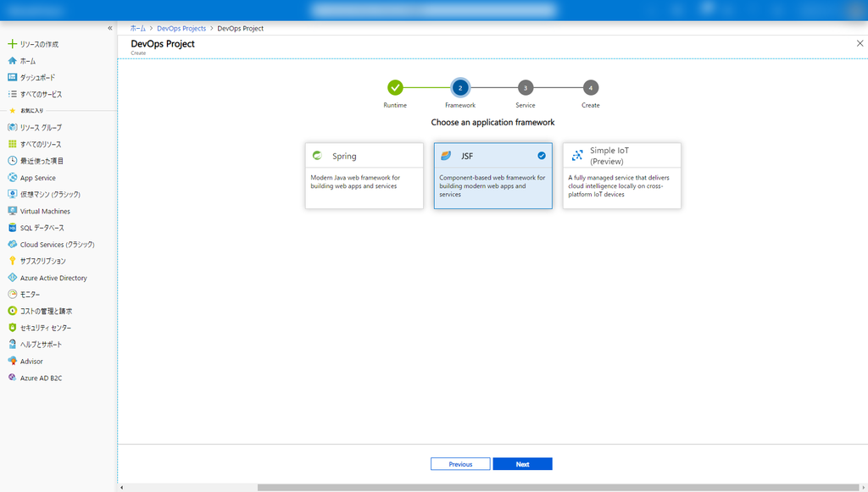
Task: Click the green plus Create resource icon
Action: [12, 44]
